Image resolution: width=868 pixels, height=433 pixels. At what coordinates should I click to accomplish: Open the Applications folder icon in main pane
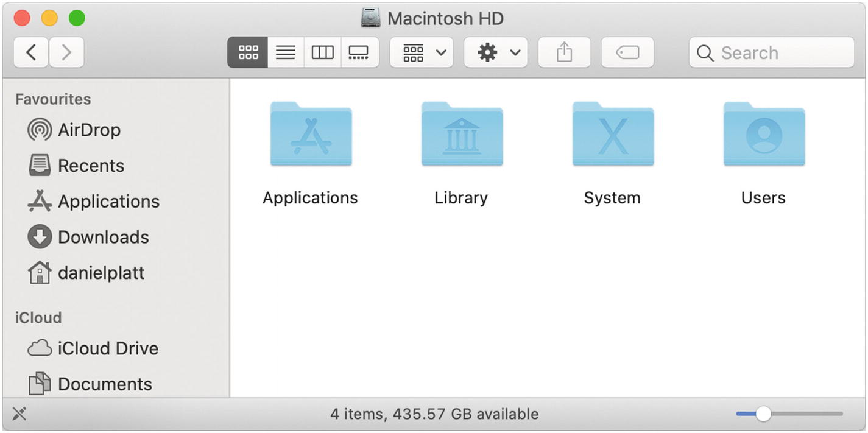(x=311, y=135)
